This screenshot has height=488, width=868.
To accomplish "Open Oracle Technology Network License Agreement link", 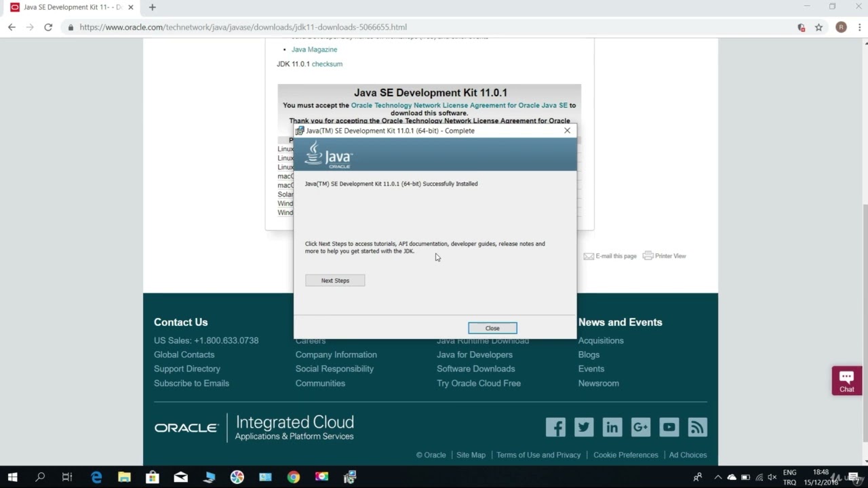I will tap(459, 105).
